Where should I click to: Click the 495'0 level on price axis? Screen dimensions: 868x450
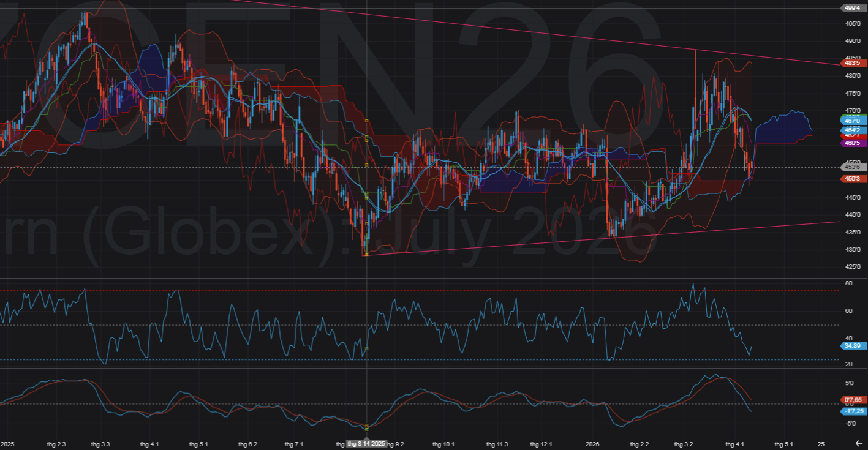(x=852, y=24)
